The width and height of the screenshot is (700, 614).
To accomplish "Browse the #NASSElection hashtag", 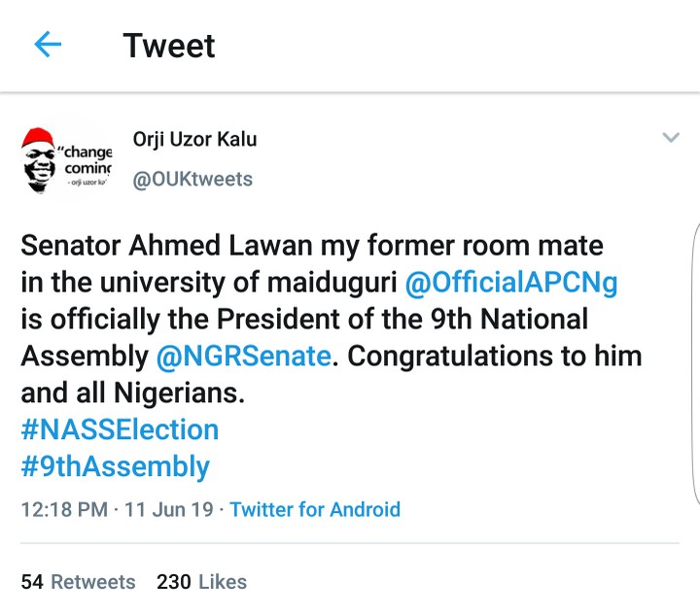I will [x=120, y=429].
